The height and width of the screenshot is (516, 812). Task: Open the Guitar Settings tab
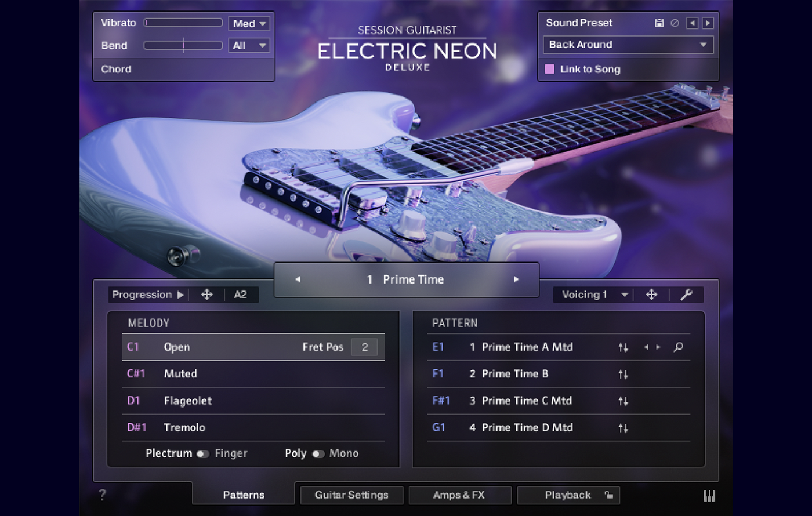click(351, 495)
